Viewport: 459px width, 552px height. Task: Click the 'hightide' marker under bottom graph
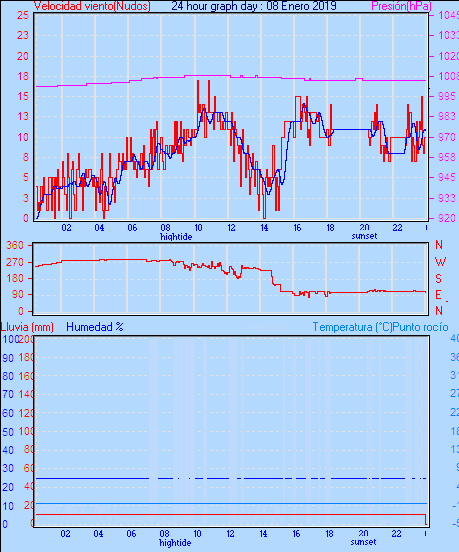pyautogui.click(x=175, y=543)
